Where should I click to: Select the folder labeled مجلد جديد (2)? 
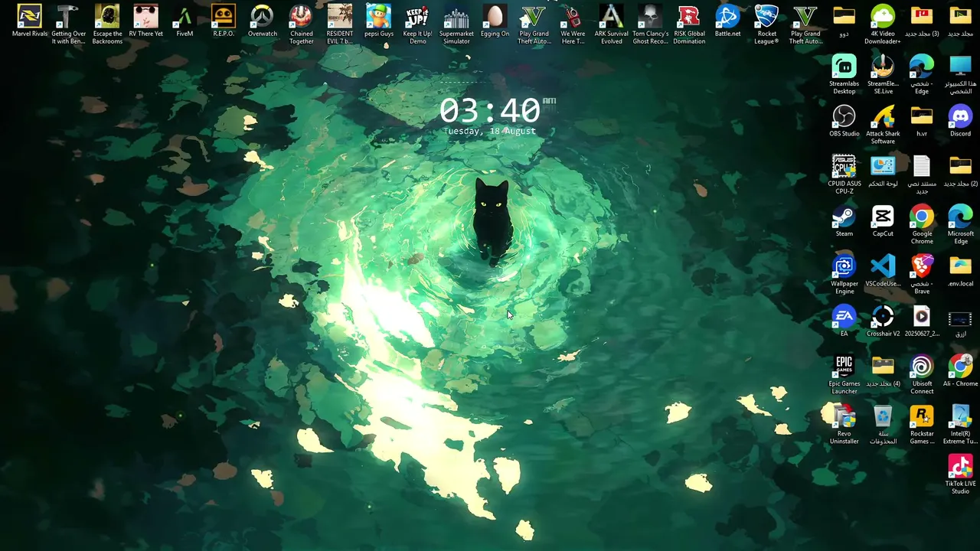click(960, 171)
